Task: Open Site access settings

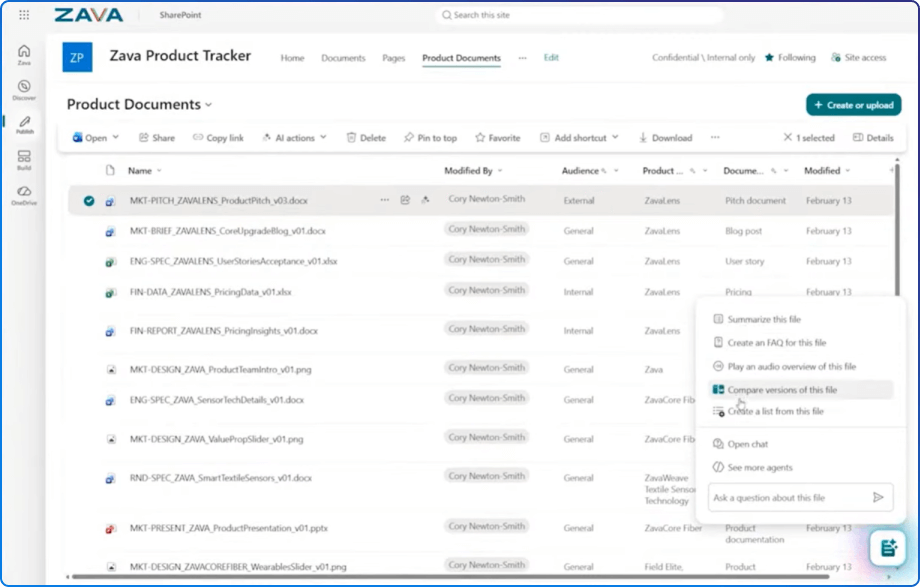Action: pyautogui.click(x=858, y=58)
